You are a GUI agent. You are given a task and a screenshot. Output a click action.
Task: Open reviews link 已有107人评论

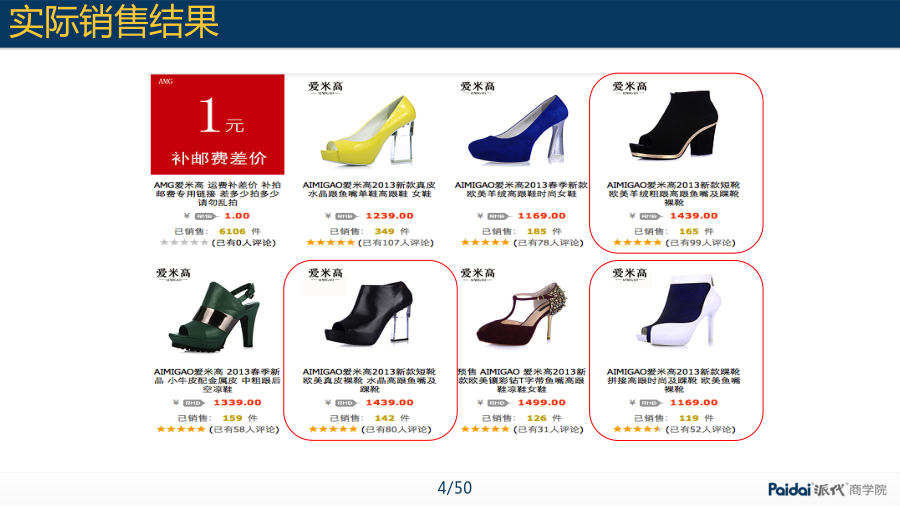click(x=396, y=243)
